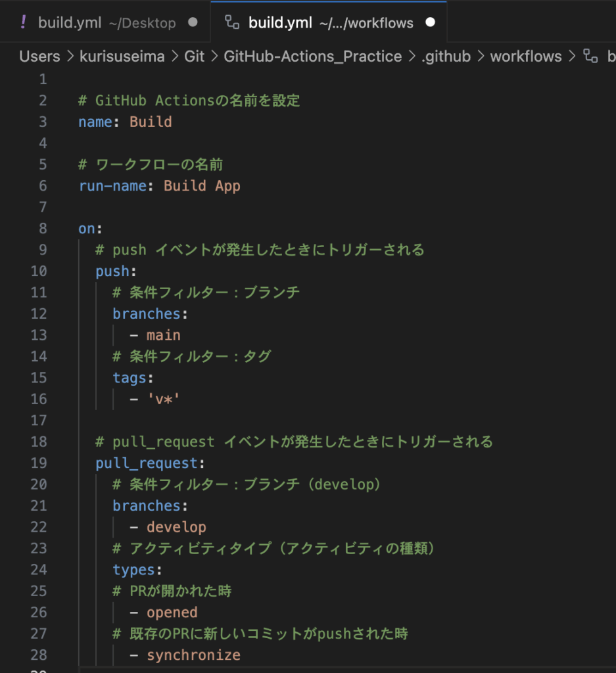Select line number 19 in the gutter
616x673 pixels.
pos(39,463)
